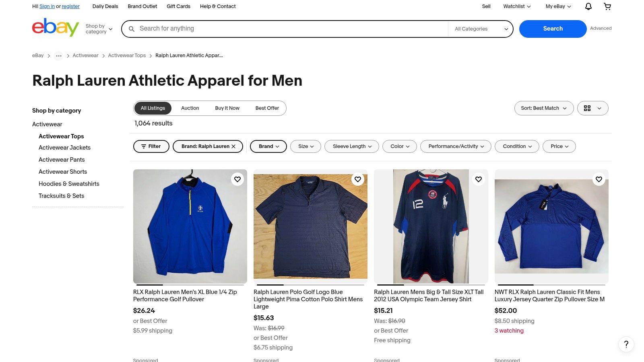This screenshot has height=362, width=644.
Task: Expand the Sort: Best Match dropdown
Action: pyautogui.click(x=544, y=108)
